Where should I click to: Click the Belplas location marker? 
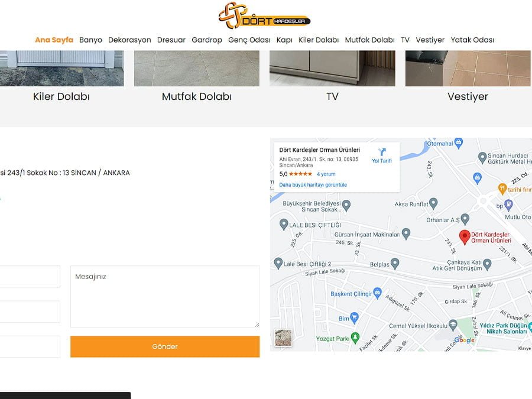pos(395,264)
